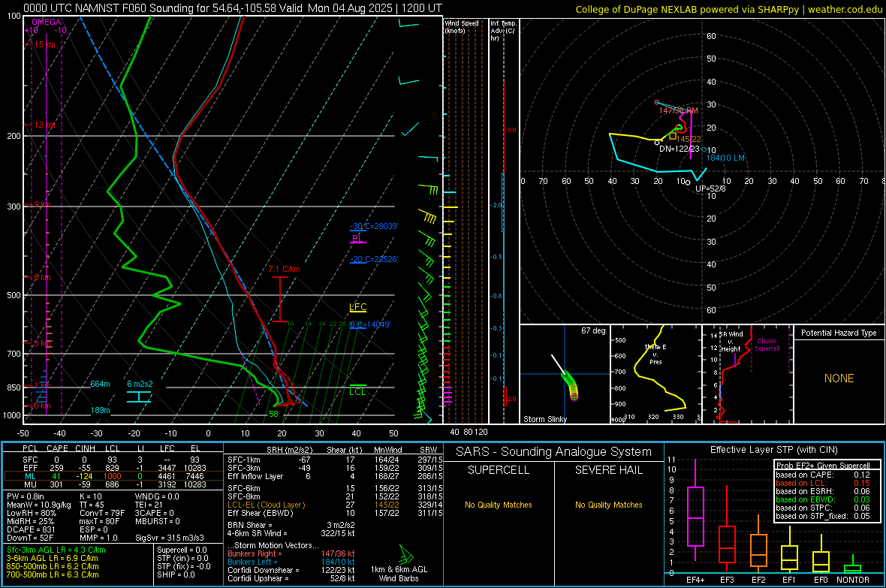Click the red based on LCL: 0.15 line
The width and height of the screenshot is (886, 588).
pyautogui.click(x=823, y=483)
